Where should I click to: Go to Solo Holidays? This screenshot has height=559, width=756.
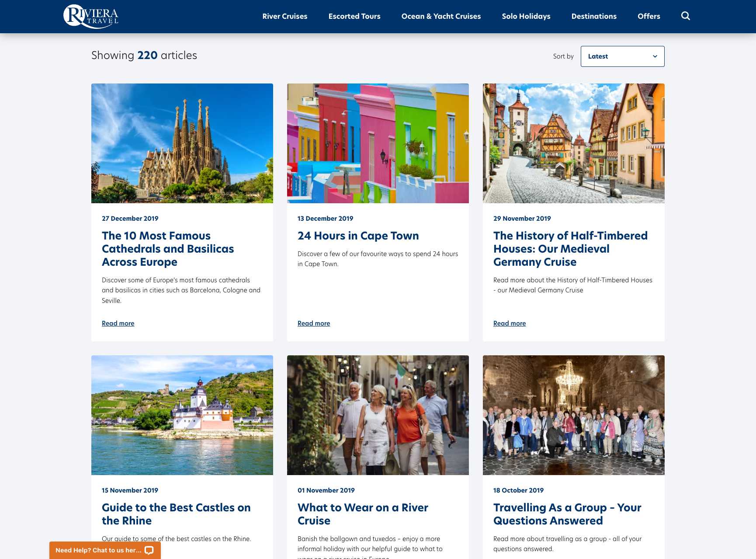tap(526, 16)
